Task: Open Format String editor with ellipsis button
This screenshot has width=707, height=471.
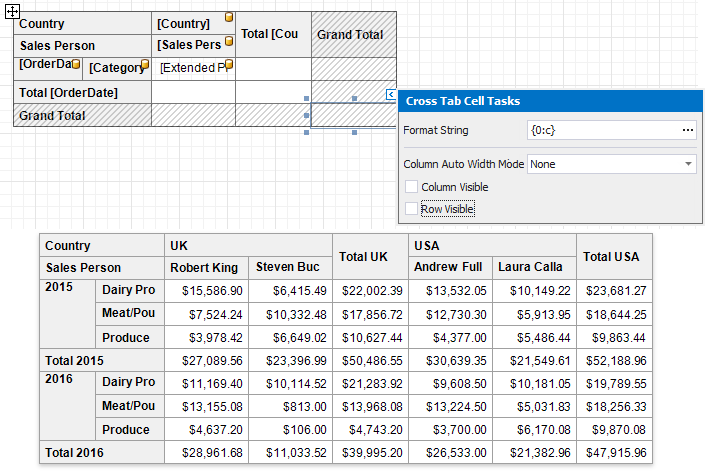Action: pyautogui.click(x=687, y=130)
